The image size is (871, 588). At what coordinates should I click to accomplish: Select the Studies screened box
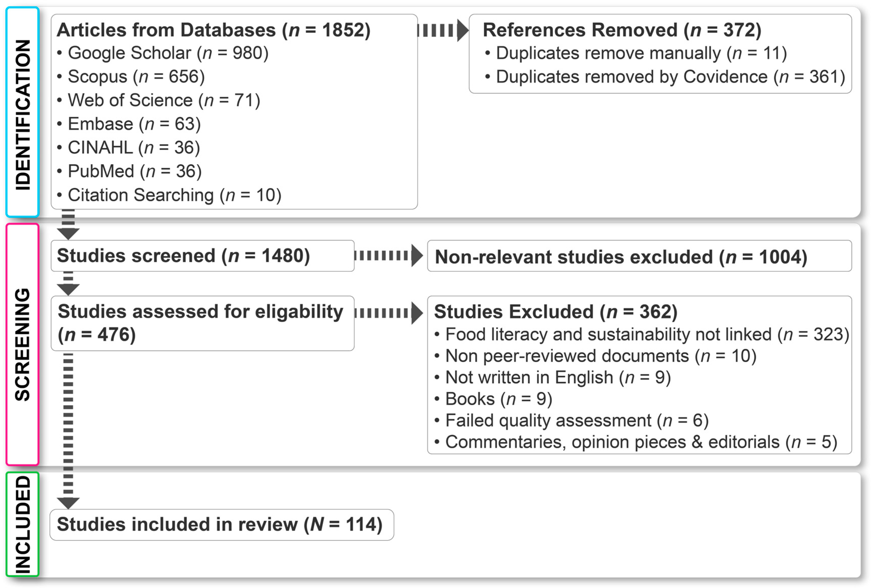202,256
